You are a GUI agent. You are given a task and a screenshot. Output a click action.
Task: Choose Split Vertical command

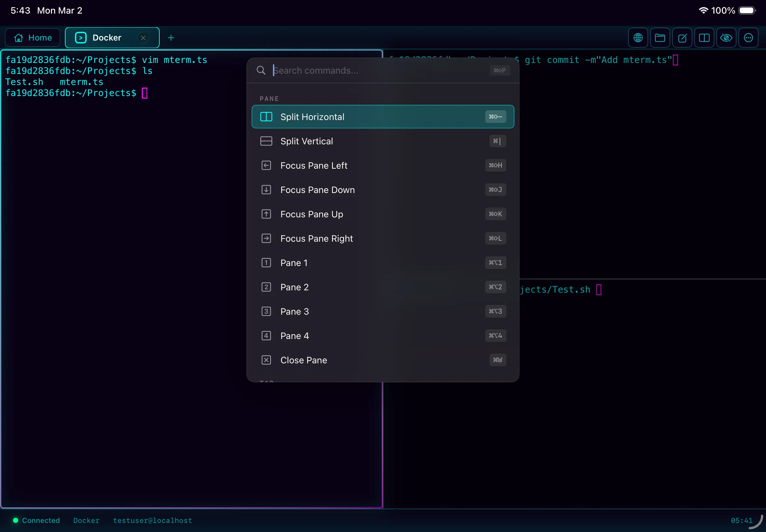click(382, 141)
